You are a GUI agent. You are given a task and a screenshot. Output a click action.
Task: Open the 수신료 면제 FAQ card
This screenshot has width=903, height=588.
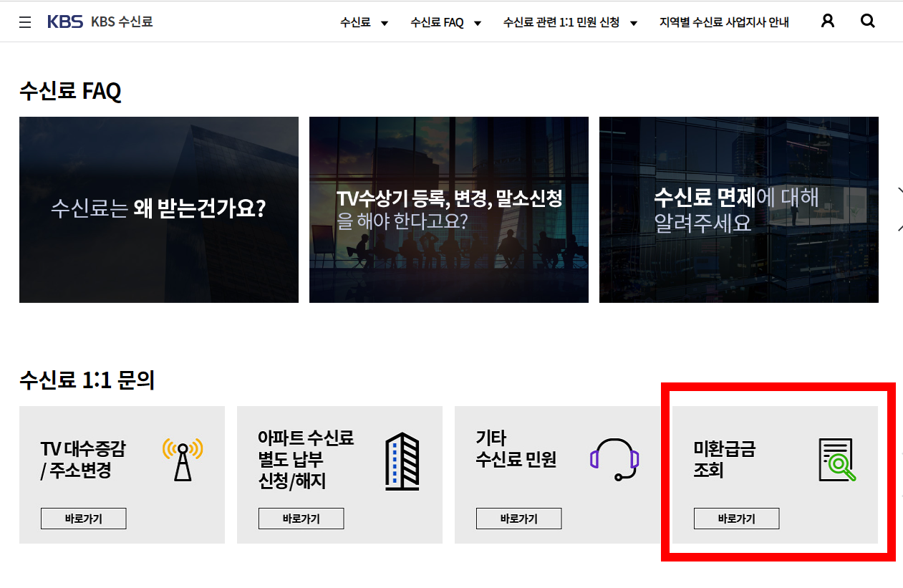[738, 209]
